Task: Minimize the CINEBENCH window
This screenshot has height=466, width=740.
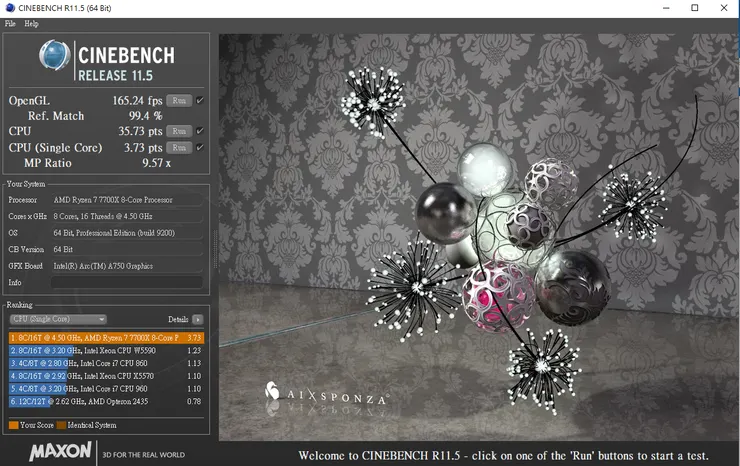Action: tap(666, 8)
